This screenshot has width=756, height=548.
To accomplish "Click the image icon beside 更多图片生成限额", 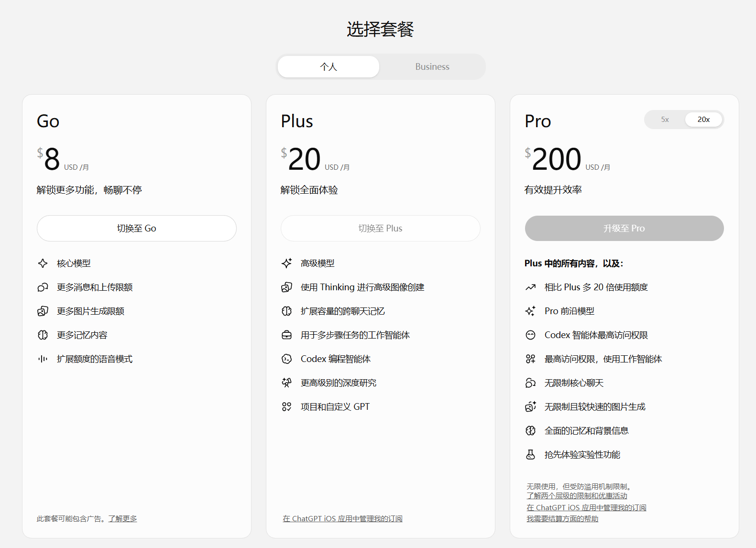I will coord(43,311).
